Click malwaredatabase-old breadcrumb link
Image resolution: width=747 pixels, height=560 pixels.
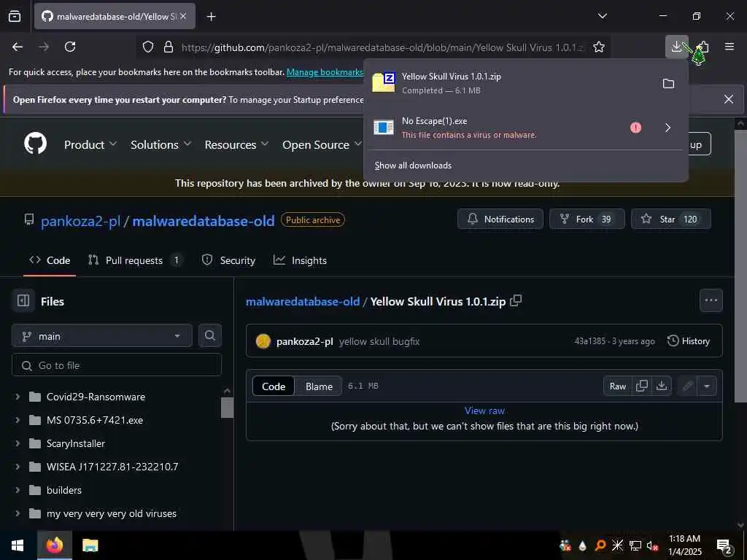[x=303, y=301]
